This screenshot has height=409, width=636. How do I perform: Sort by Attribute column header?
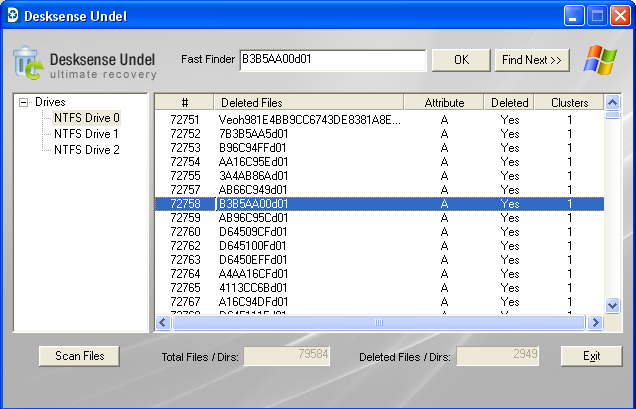(x=444, y=102)
